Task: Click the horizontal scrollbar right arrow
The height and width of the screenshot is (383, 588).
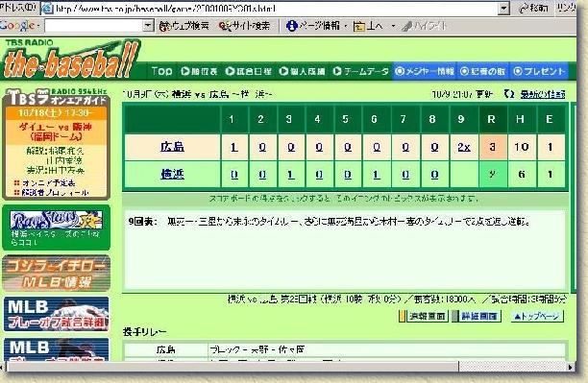Action: pos(571,367)
